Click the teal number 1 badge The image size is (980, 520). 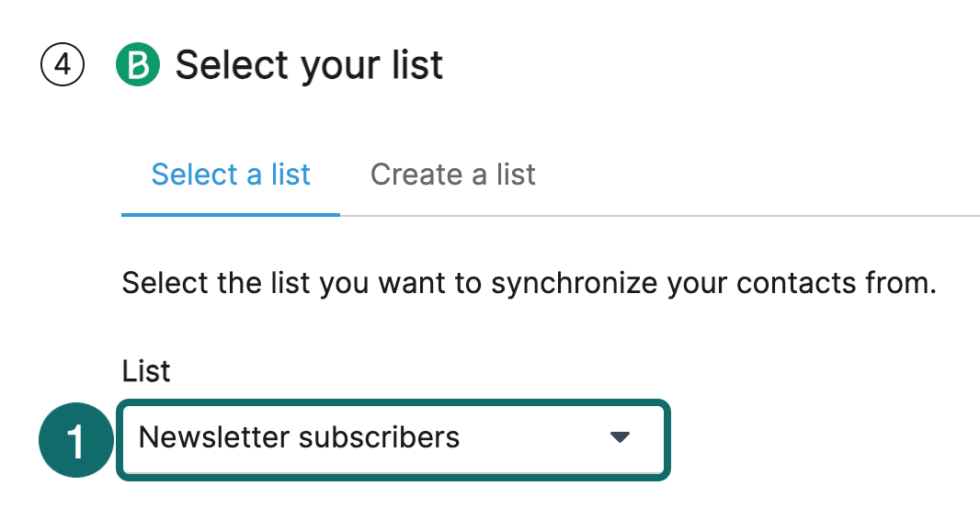[x=75, y=441]
